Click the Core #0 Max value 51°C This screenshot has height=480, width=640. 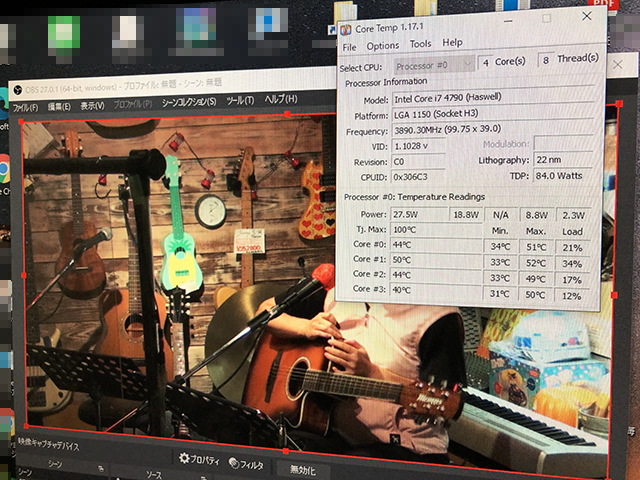click(x=536, y=247)
